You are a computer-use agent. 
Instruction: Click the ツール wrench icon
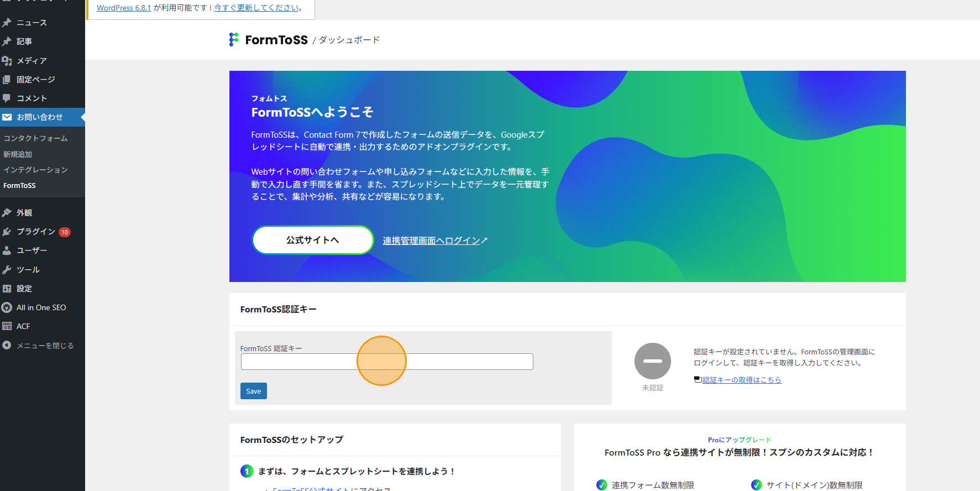pos(7,270)
